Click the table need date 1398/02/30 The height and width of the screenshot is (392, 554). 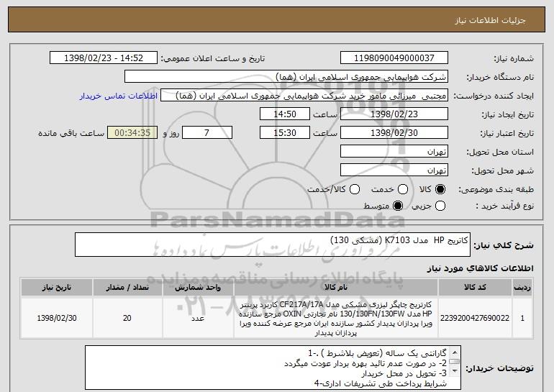pos(57,318)
